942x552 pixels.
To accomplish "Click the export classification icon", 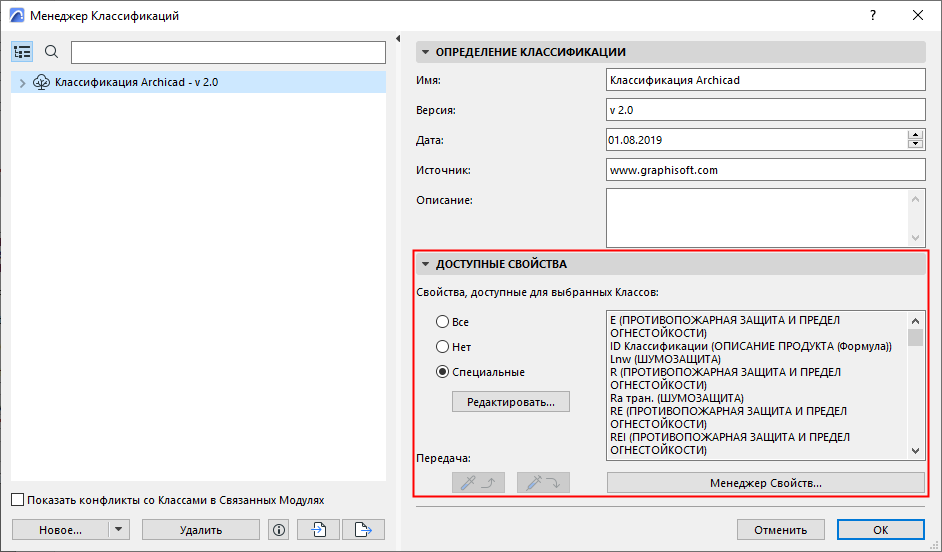I will tap(363, 530).
